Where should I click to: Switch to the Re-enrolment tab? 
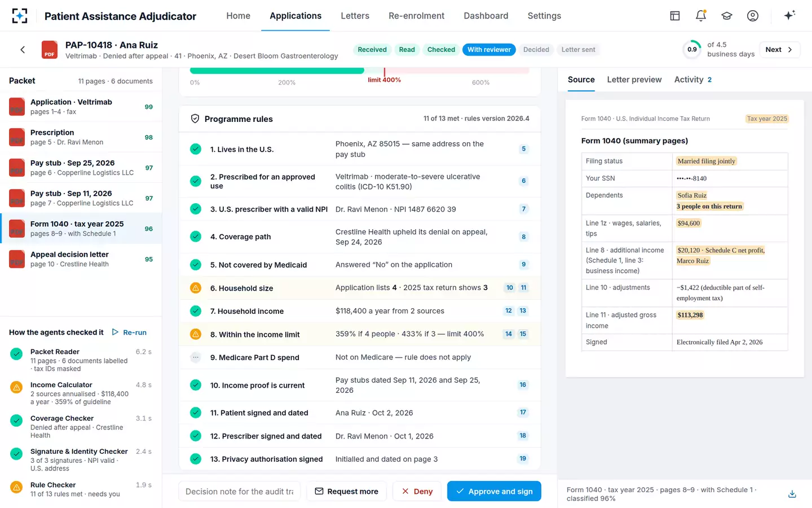(x=417, y=16)
